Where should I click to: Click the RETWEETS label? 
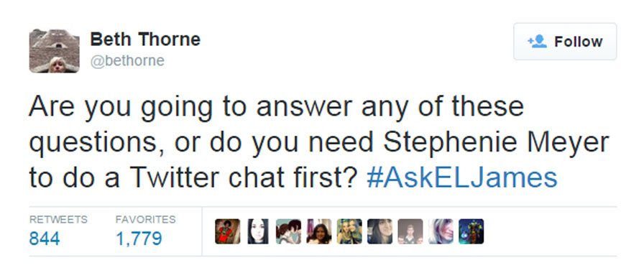point(58,220)
